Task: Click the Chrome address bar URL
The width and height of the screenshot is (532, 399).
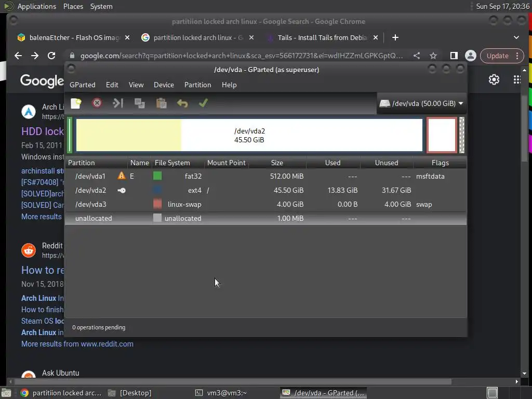Action: pos(241,56)
